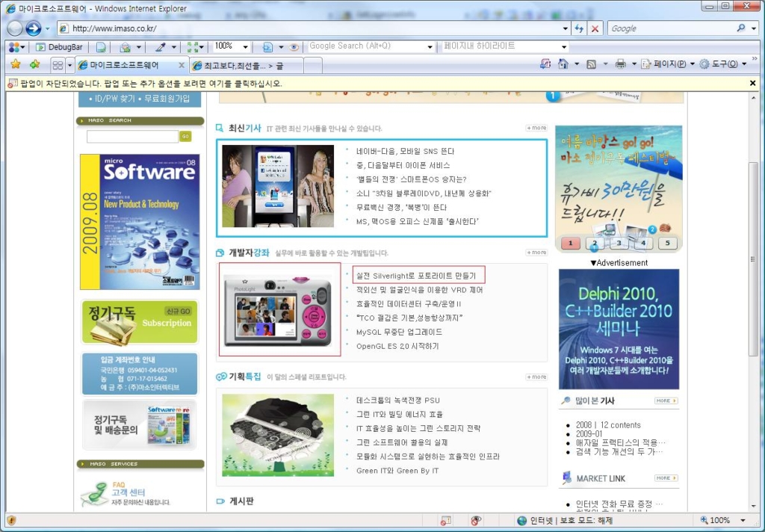Image resolution: width=765 pixels, height=532 pixels.
Task: Open the Tools gear menu 도구(O)
Action: (722, 64)
